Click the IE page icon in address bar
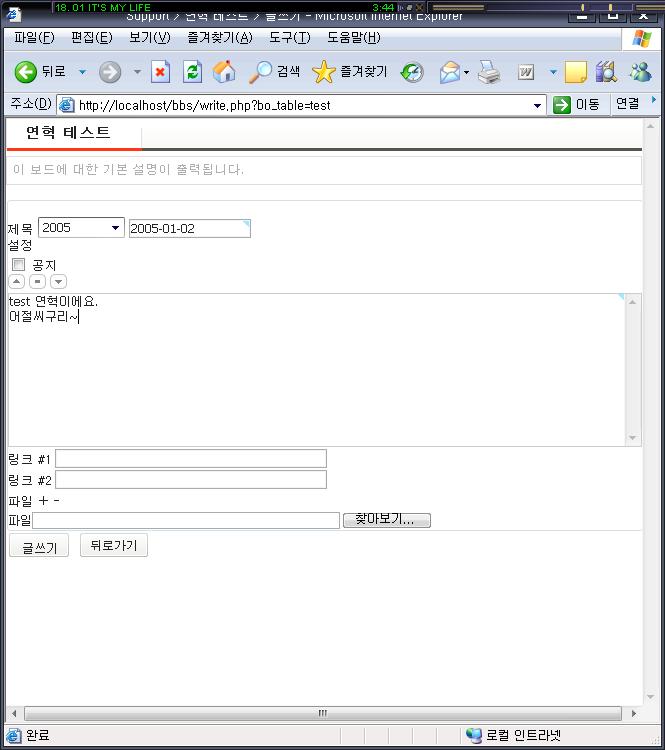 (67, 105)
